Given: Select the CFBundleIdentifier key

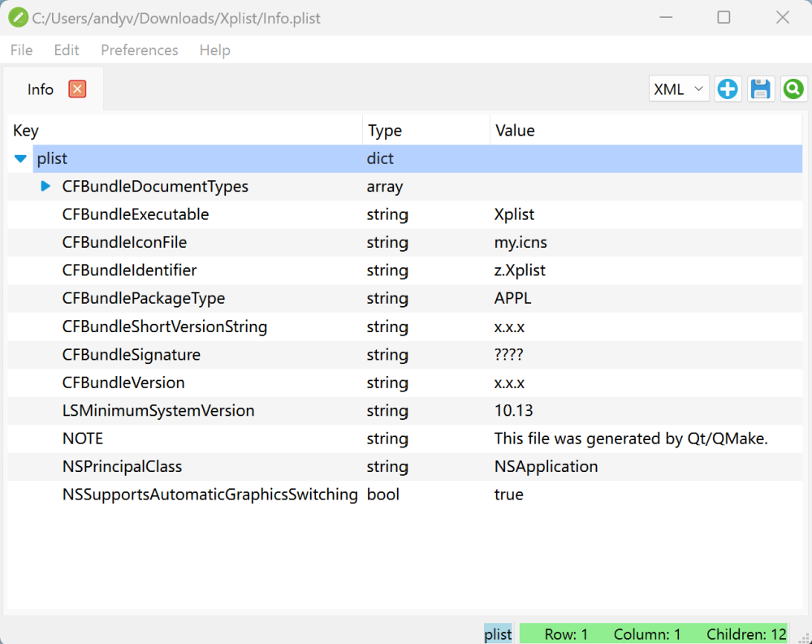Looking at the screenshot, I should pyautogui.click(x=129, y=270).
